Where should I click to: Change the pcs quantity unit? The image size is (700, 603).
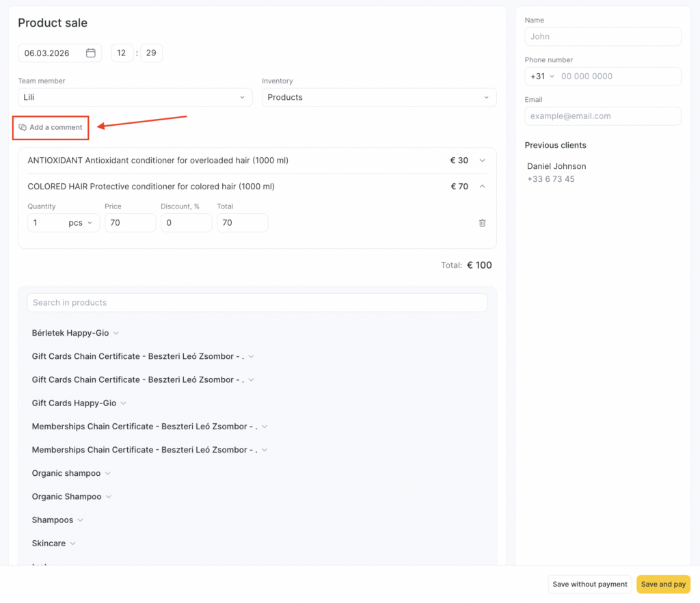click(x=80, y=223)
